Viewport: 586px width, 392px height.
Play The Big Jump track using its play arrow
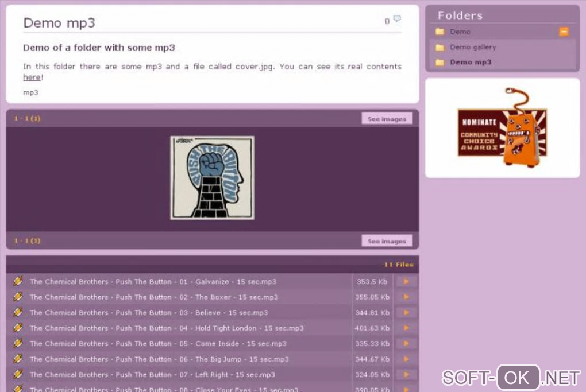pyautogui.click(x=406, y=359)
